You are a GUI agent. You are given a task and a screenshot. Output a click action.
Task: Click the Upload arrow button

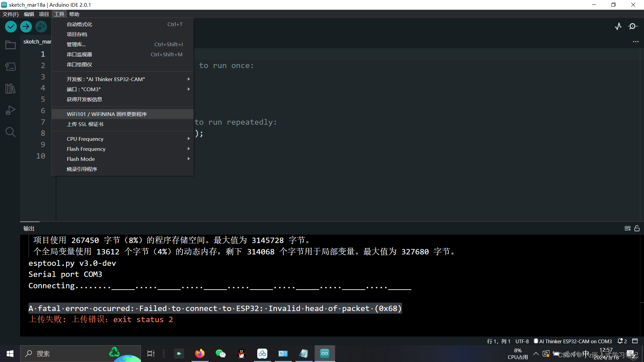[x=26, y=26]
